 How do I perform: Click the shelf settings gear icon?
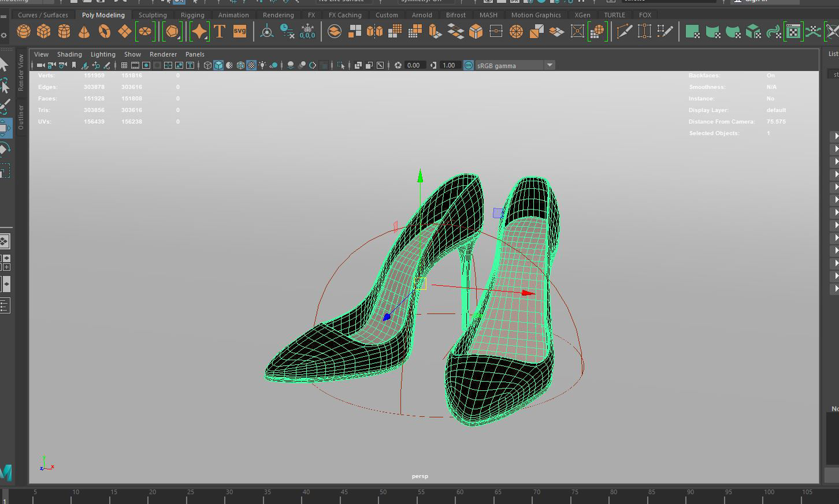click(x=4, y=36)
